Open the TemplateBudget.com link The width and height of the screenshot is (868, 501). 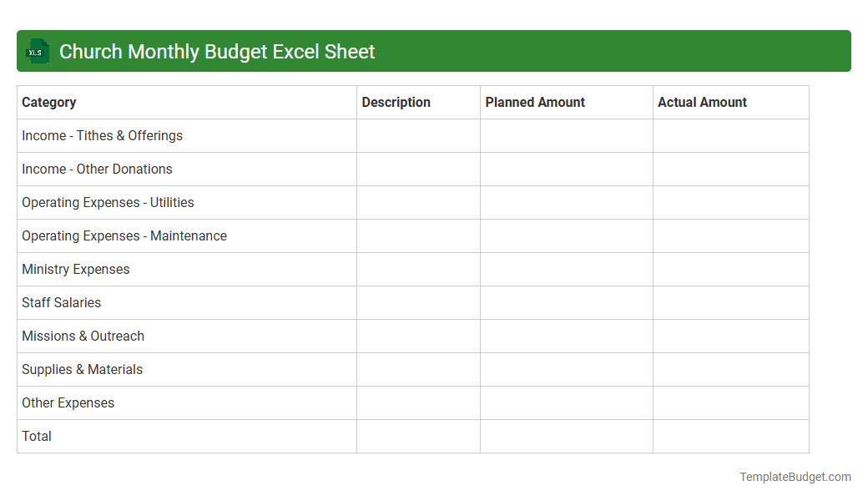point(795,477)
